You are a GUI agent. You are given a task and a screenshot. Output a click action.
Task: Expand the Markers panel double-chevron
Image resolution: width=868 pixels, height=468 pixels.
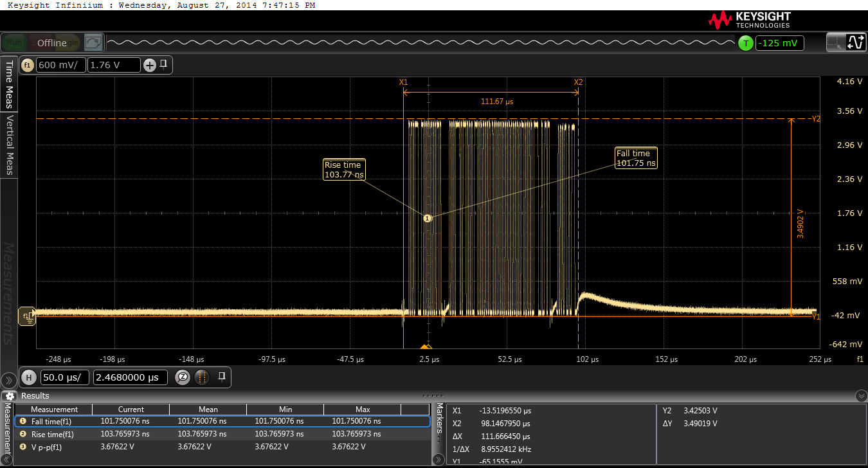click(439, 459)
